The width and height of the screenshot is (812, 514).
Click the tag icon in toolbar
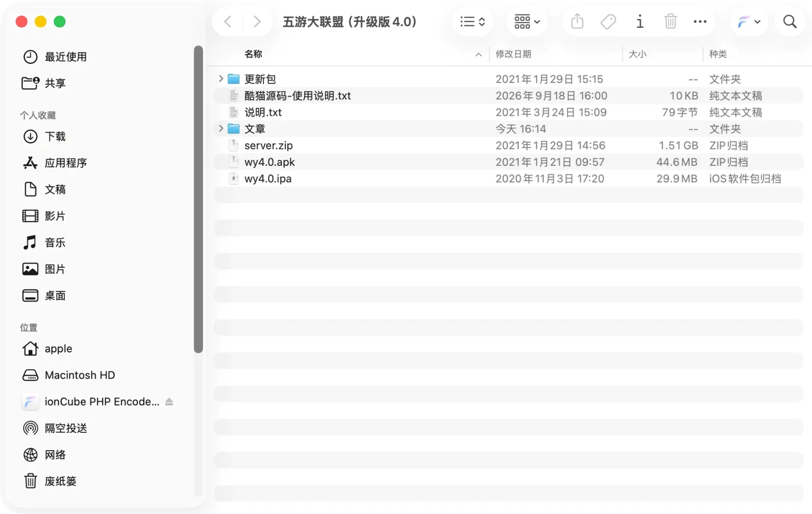pyautogui.click(x=608, y=22)
